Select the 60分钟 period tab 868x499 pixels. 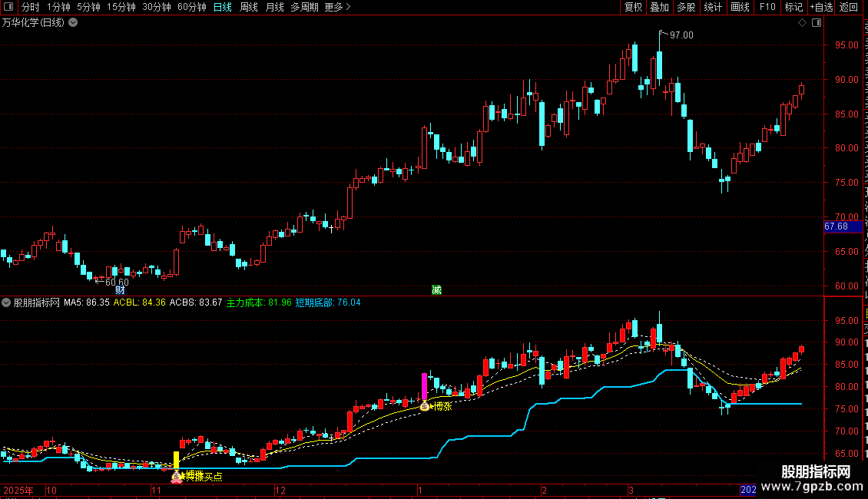coord(192,7)
